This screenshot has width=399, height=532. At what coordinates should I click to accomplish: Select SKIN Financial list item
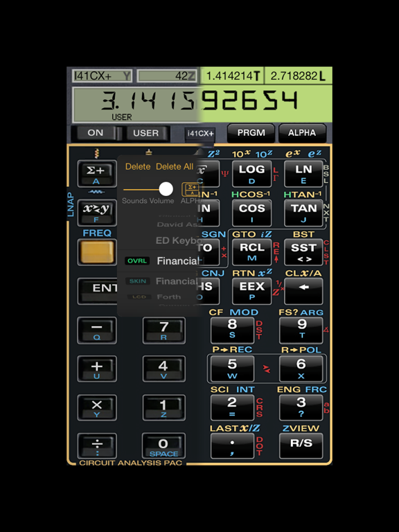tap(160, 281)
